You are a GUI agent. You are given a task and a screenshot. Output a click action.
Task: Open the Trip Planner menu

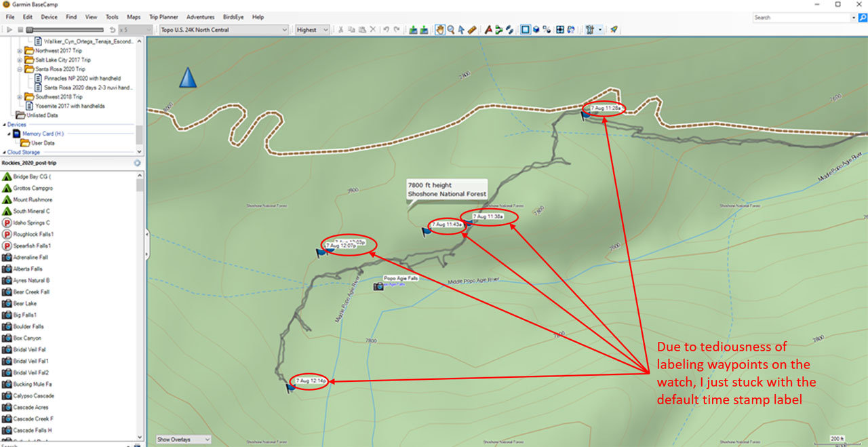coord(163,17)
